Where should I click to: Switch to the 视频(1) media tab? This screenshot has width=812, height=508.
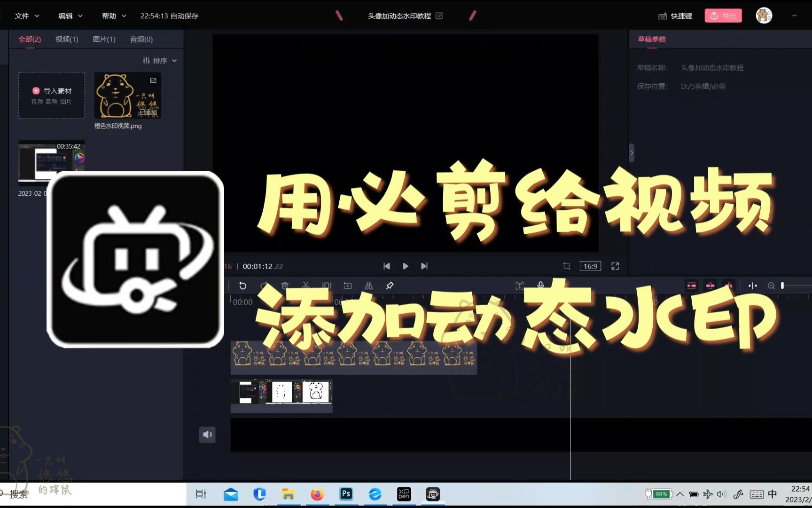(67, 39)
